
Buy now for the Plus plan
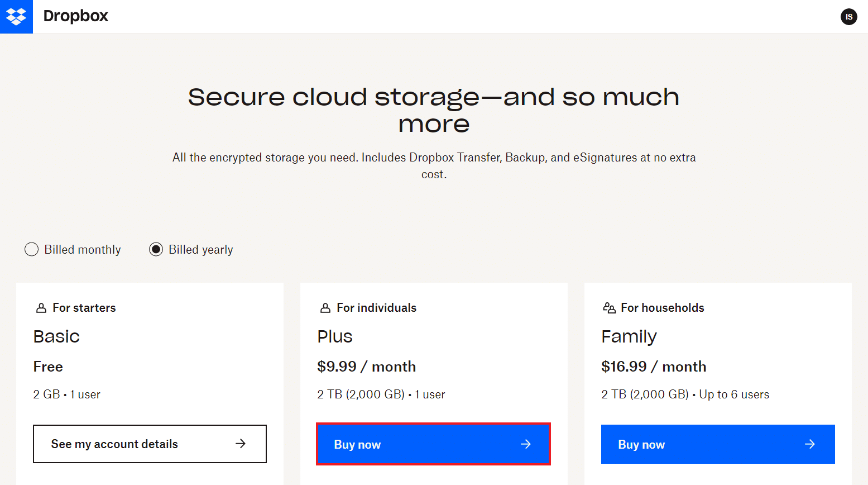[434, 444]
